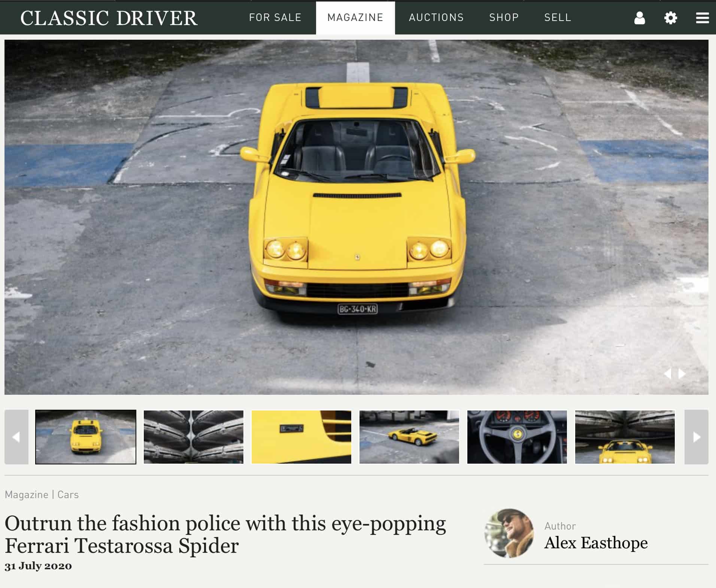Open the user account icon
This screenshot has height=588, width=716.
[639, 18]
